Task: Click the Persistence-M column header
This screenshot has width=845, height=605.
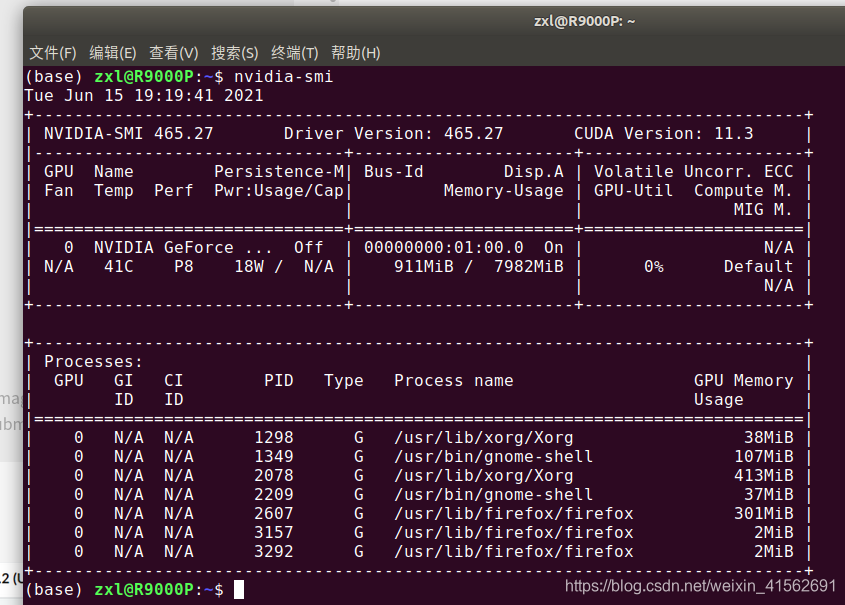Action: pos(279,171)
